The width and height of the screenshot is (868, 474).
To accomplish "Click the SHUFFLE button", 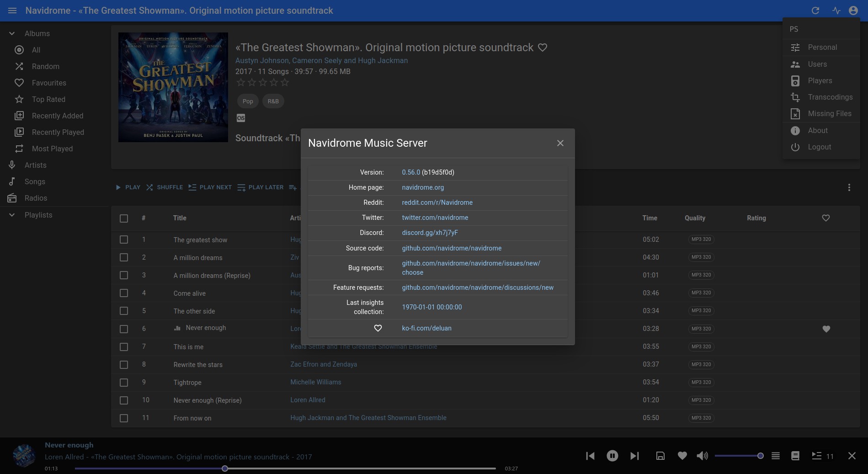I will (x=164, y=187).
